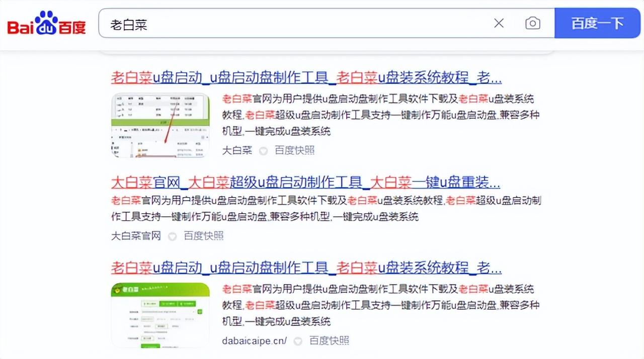View 百度快照 for the 大白菜官网 result
The image size is (644, 359).
tap(204, 236)
